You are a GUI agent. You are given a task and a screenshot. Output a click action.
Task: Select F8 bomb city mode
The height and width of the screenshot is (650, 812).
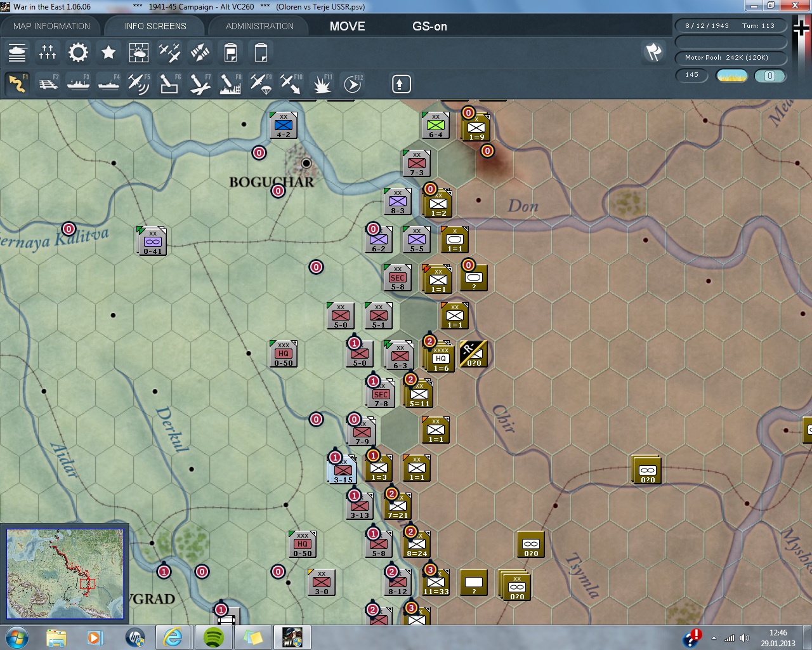point(230,84)
